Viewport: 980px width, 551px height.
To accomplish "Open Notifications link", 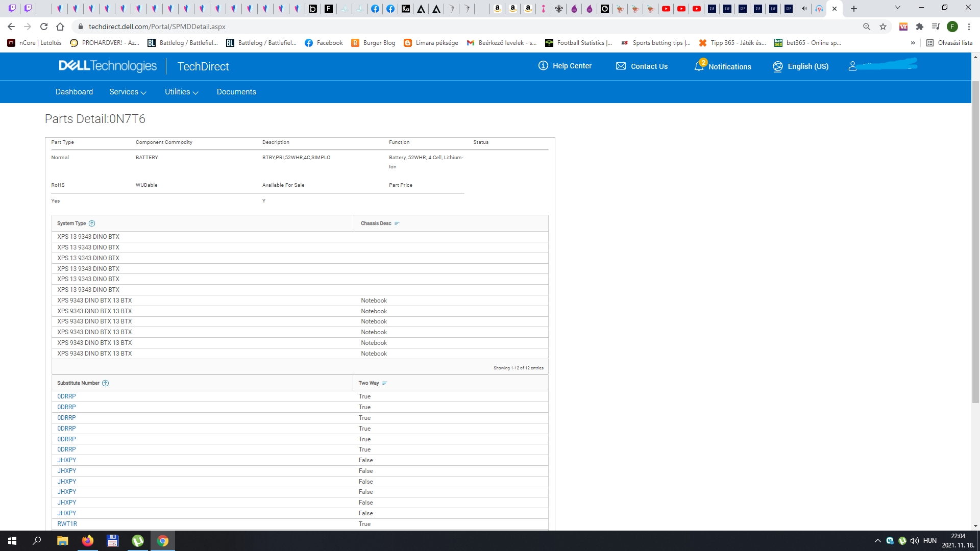I will [729, 67].
